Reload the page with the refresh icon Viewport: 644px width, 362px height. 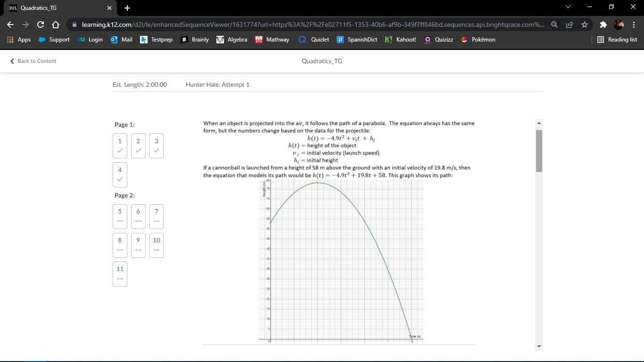coord(41,25)
